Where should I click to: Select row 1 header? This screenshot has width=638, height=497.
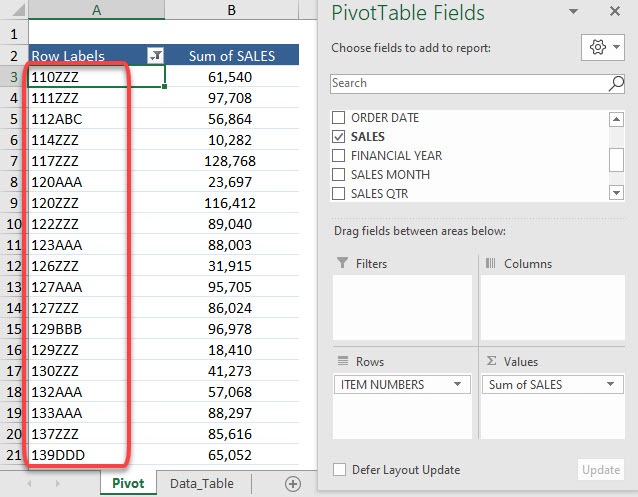[14, 33]
